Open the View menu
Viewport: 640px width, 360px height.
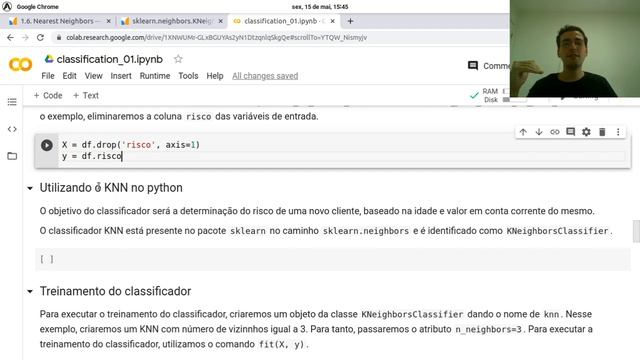pos(93,76)
